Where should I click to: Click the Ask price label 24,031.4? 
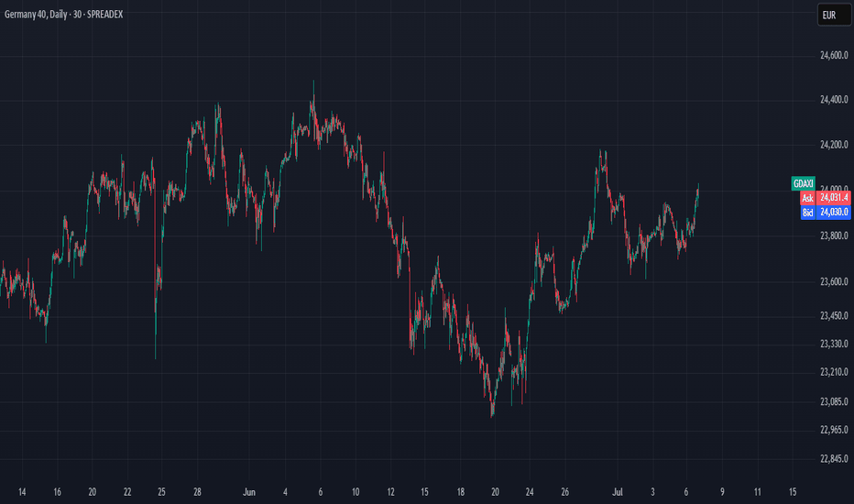click(x=834, y=197)
